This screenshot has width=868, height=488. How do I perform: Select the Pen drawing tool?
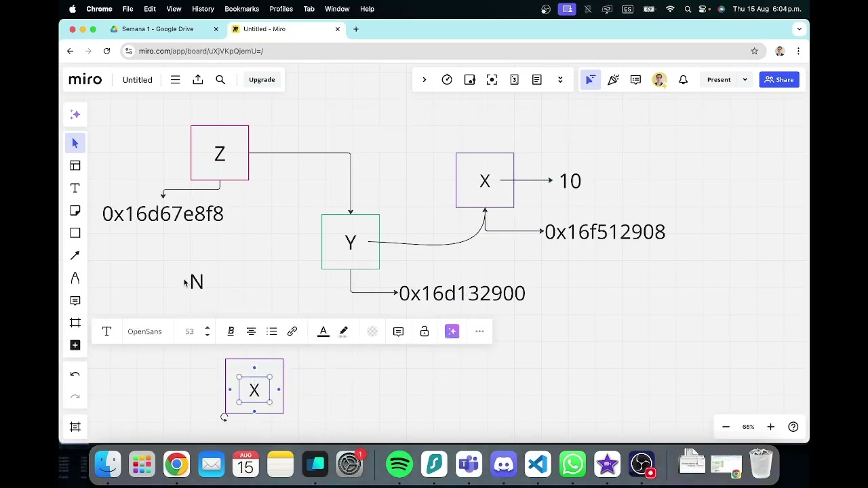click(x=75, y=278)
